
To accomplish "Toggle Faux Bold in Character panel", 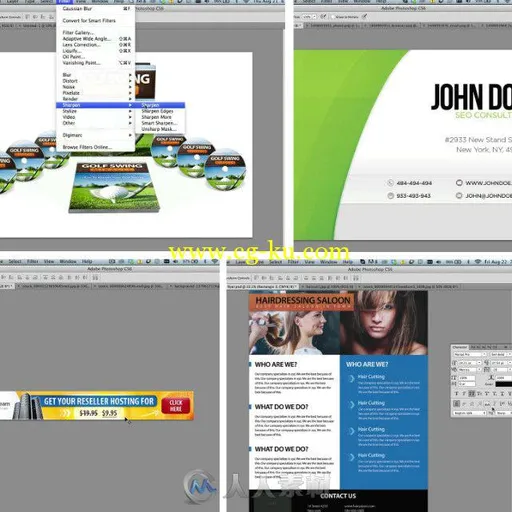I will tap(456, 393).
